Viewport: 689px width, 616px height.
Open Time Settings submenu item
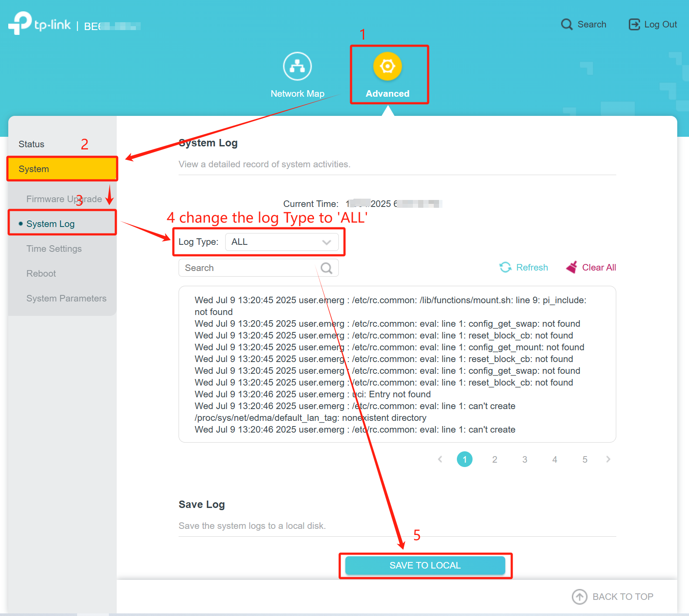point(54,249)
